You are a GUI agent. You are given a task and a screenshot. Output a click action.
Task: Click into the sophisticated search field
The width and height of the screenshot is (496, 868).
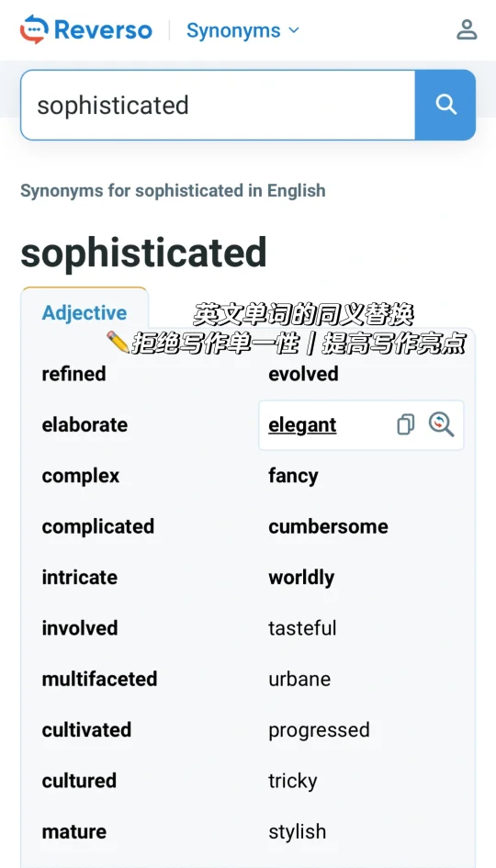click(x=218, y=106)
